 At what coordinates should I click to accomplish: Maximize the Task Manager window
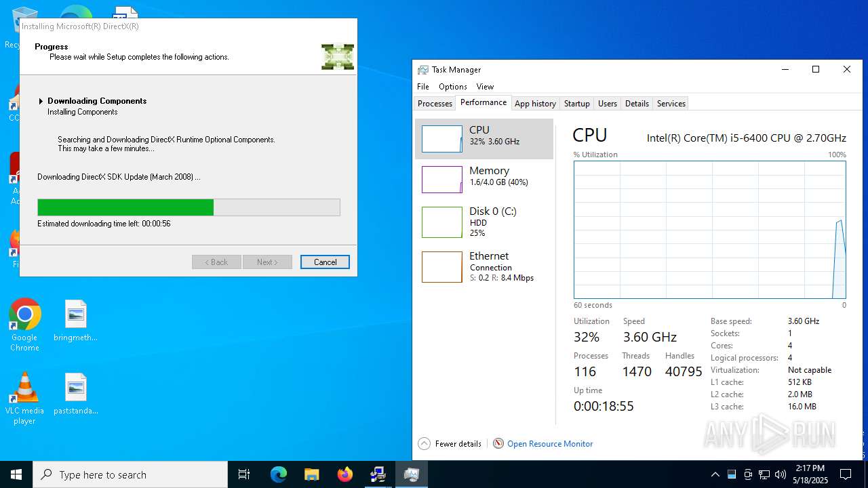(x=816, y=69)
